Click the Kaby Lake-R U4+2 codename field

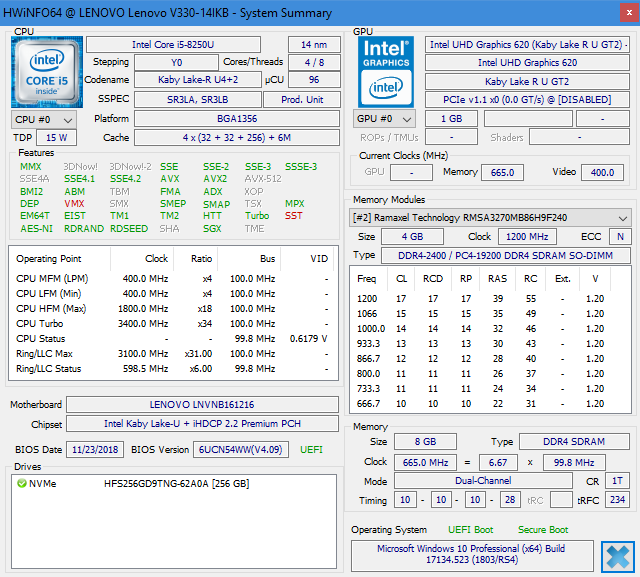[198, 80]
